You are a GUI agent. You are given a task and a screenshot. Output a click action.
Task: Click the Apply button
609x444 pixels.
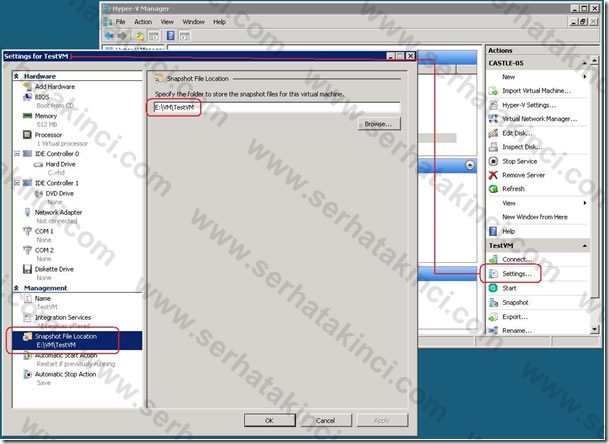(x=382, y=420)
